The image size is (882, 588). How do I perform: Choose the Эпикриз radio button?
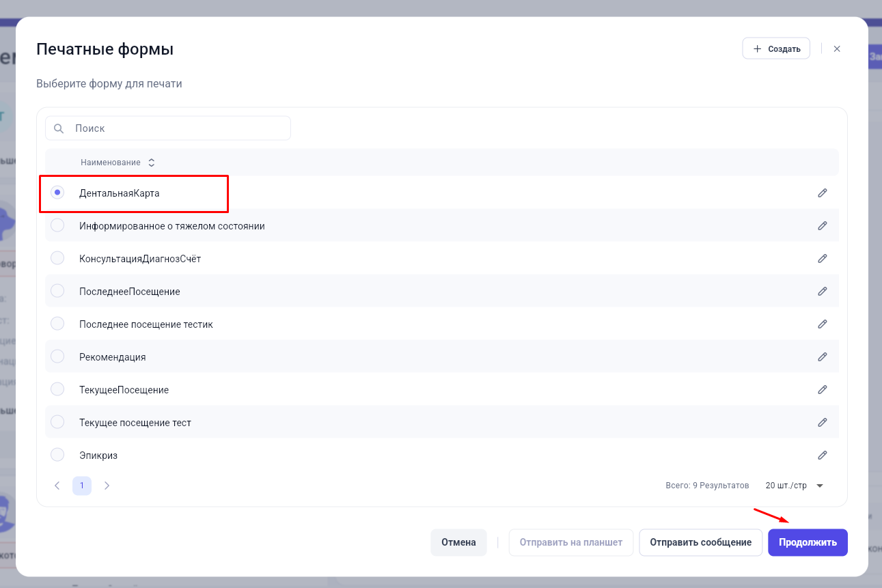57,456
